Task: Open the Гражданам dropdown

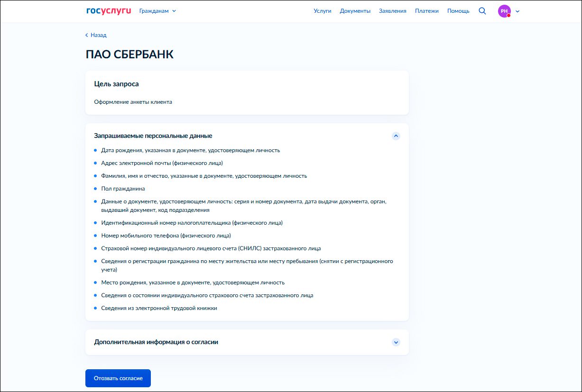Action: coord(157,11)
